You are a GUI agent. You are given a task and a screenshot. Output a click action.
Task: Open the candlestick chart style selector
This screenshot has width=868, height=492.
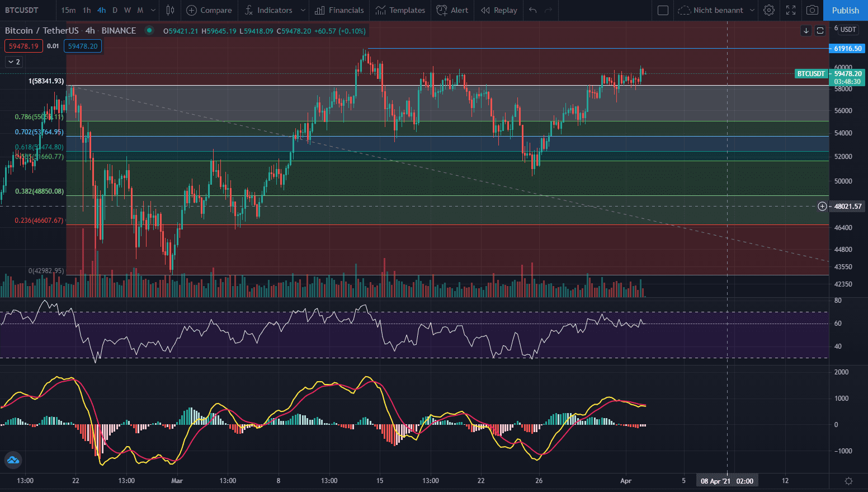point(170,10)
